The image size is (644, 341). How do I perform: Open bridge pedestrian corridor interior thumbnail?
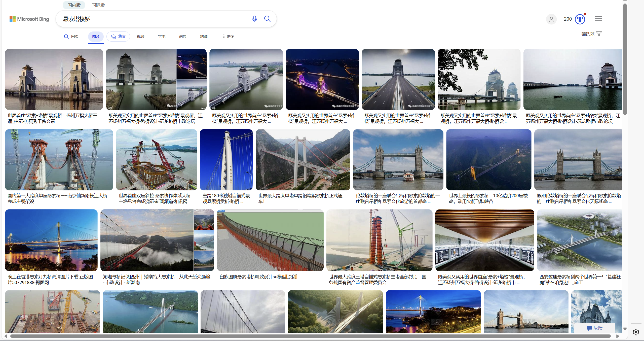(x=484, y=240)
